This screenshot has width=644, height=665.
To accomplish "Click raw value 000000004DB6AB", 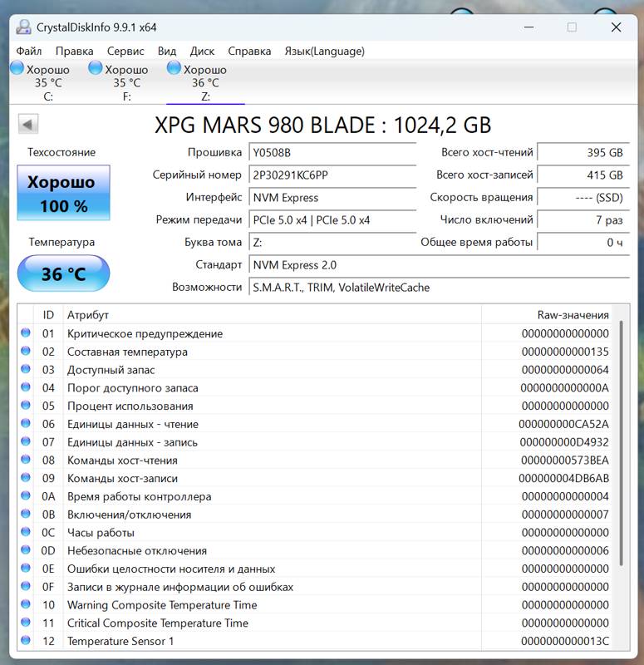I will pyautogui.click(x=563, y=479).
